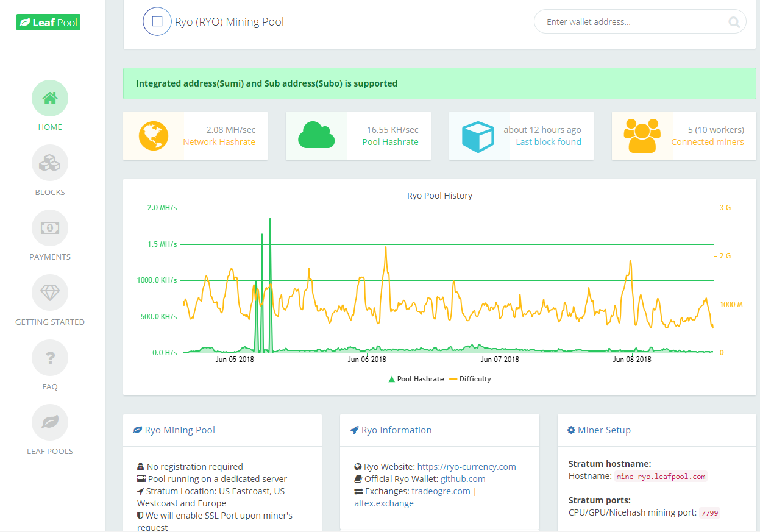Click the search magnifier icon

pos(734,23)
